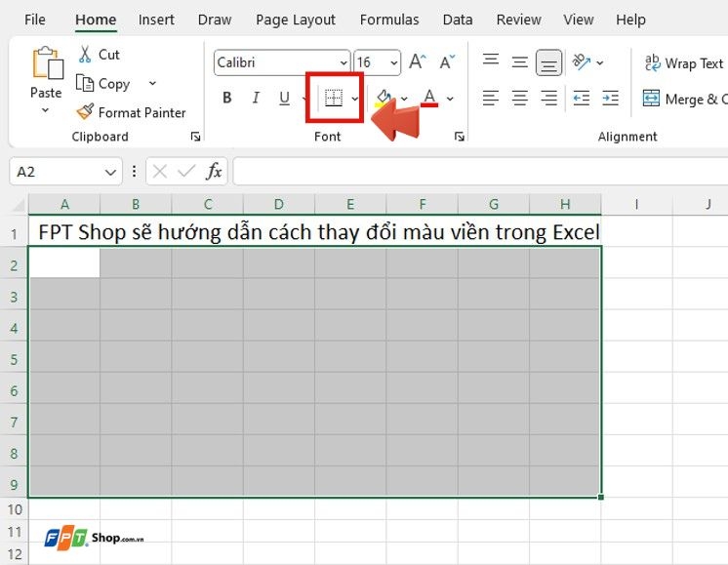
Task: Open the Name Box A2 dropdown
Action: pos(110,173)
